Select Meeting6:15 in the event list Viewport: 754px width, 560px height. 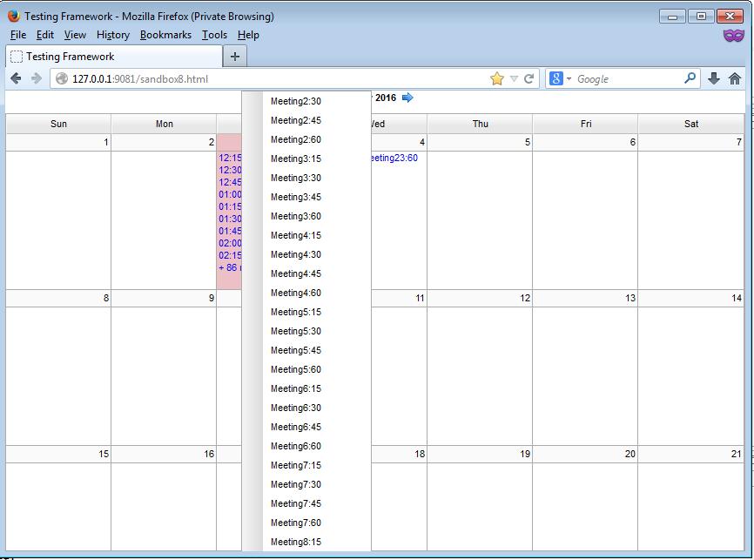pyautogui.click(x=296, y=388)
